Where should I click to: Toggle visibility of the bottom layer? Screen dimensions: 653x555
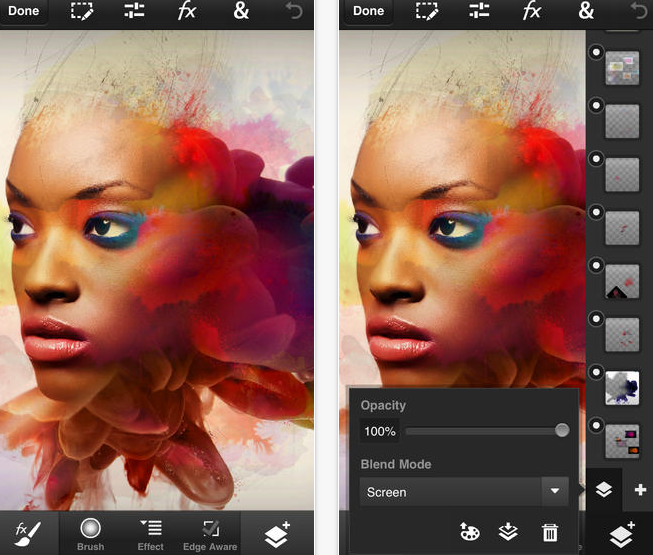point(596,426)
